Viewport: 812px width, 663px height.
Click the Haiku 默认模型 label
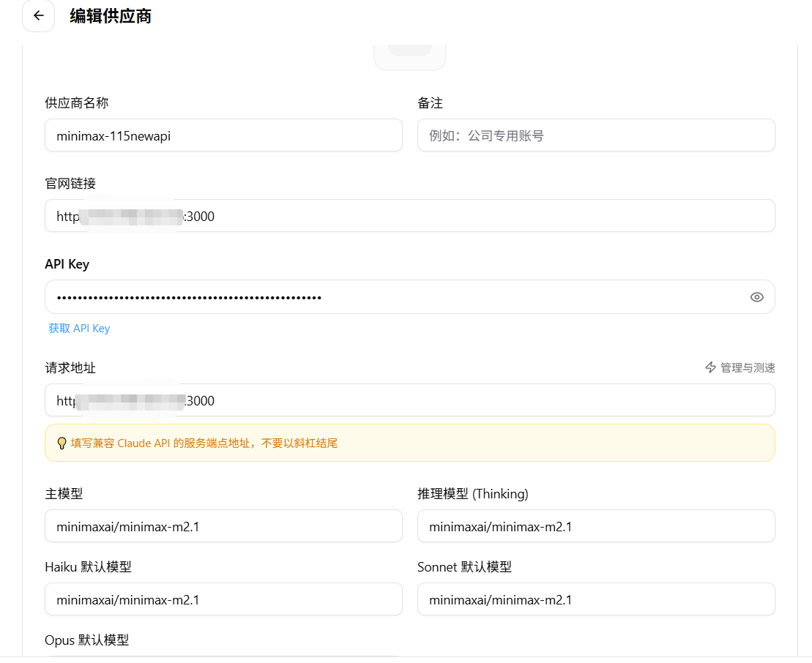click(88, 566)
